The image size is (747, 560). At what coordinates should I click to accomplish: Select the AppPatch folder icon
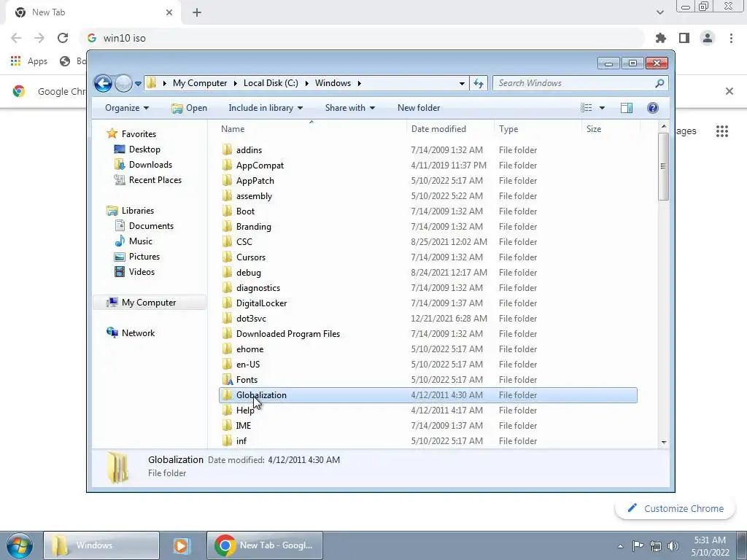pyautogui.click(x=228, y=181)
